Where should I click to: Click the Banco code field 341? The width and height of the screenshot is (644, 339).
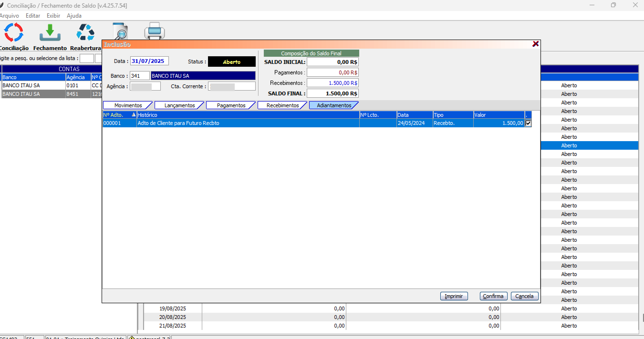(139, 76)
